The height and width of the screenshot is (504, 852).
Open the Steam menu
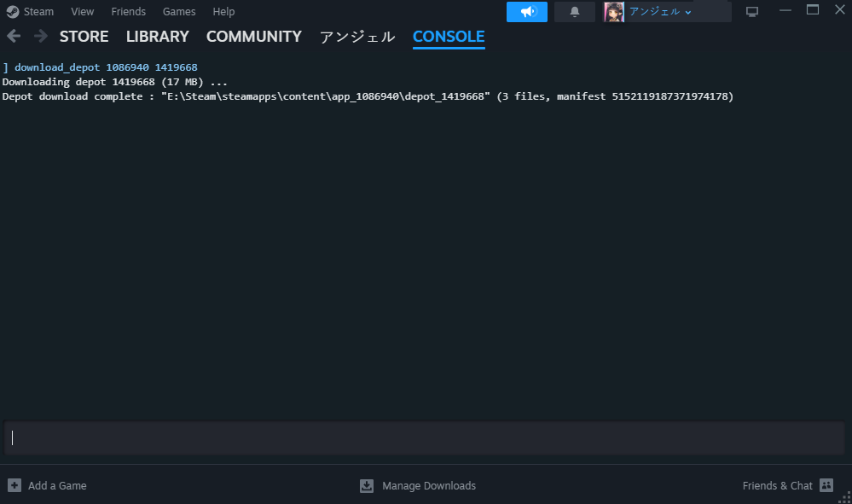tap(38, 11)
